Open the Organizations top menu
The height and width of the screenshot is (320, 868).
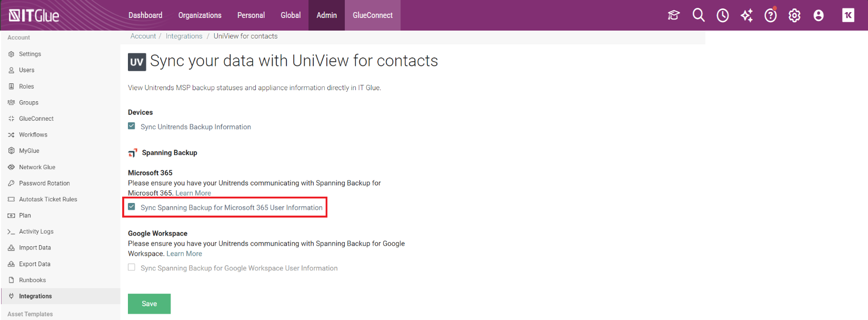[x=200, y=15]
